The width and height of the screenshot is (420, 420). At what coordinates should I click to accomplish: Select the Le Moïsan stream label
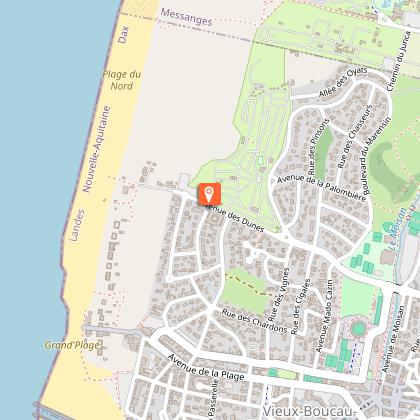(x=398, y=229)
